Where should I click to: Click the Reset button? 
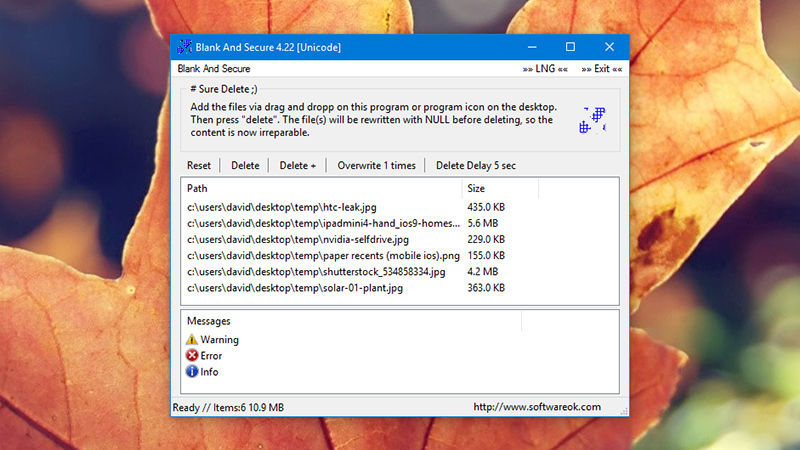point(198,165)
